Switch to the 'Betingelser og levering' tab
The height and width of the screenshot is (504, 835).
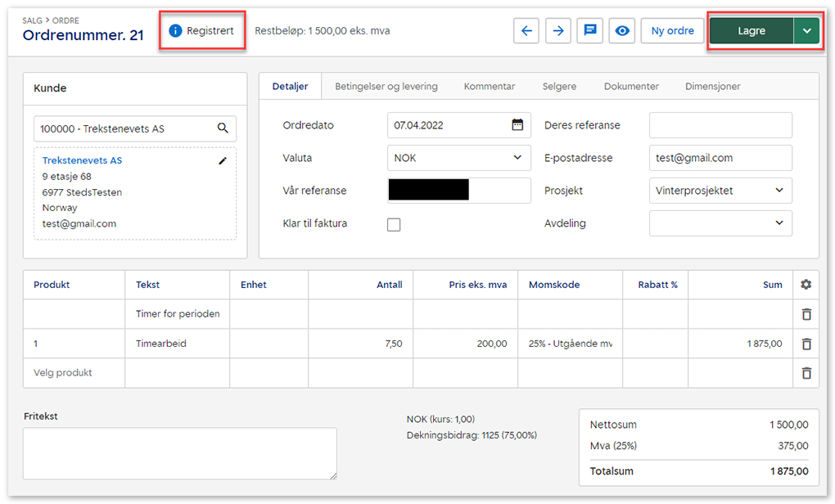pos(386,87)
